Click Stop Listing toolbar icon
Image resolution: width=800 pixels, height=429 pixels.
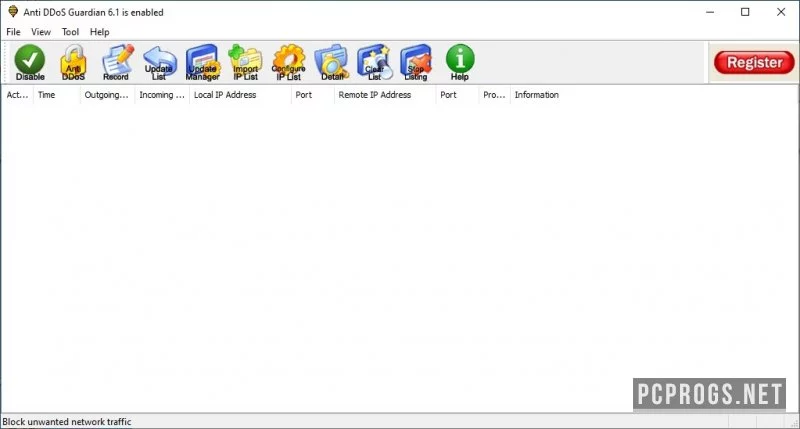[x=416, y=62]
